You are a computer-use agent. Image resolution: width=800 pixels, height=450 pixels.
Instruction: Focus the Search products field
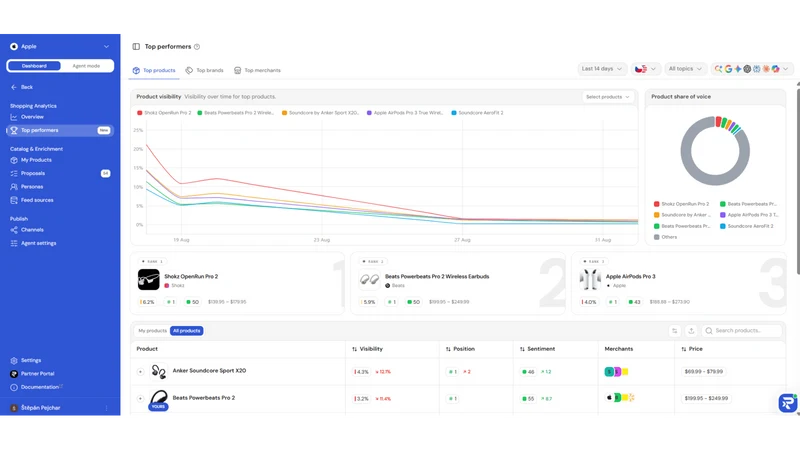tap(742, 331)
